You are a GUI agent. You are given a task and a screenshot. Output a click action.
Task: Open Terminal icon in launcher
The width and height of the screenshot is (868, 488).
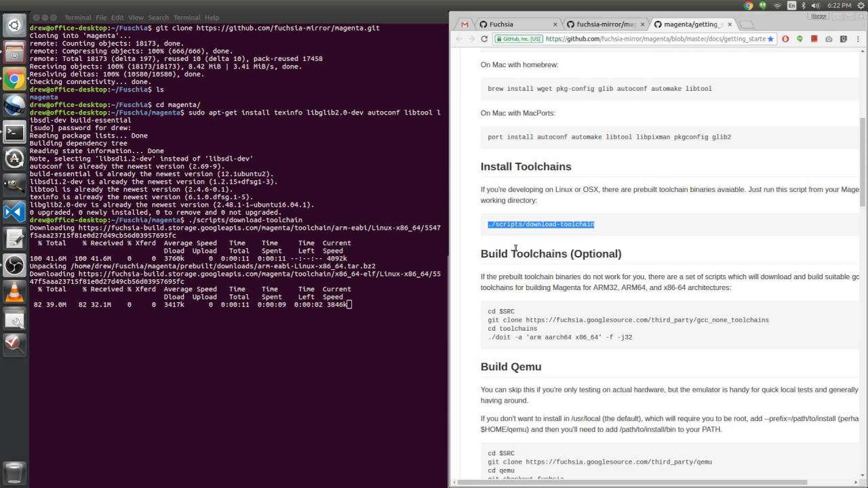14,132
